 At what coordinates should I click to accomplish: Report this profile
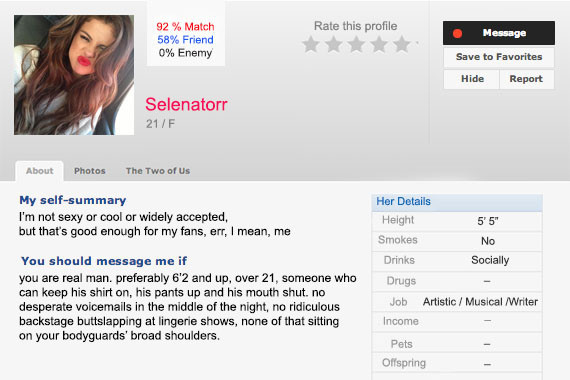[526, 79]
